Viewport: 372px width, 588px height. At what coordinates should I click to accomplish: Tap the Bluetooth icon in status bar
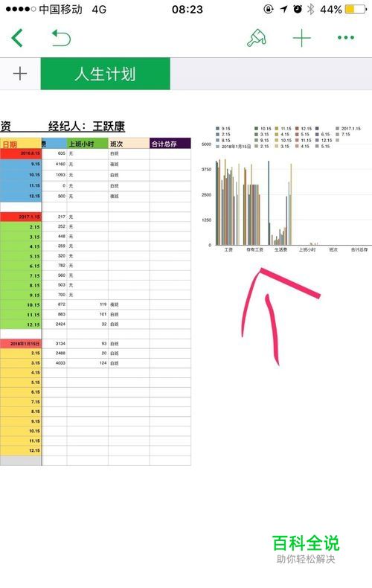310,10
